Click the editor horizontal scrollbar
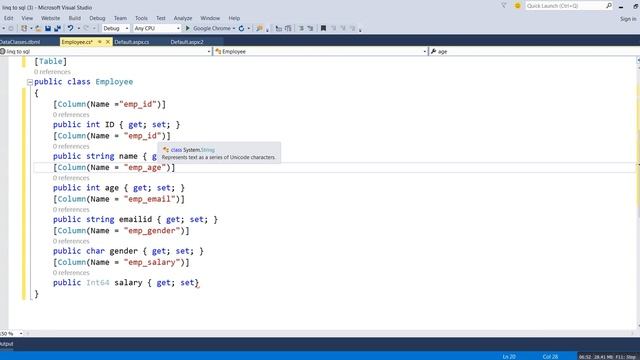 tap(330, 333)
